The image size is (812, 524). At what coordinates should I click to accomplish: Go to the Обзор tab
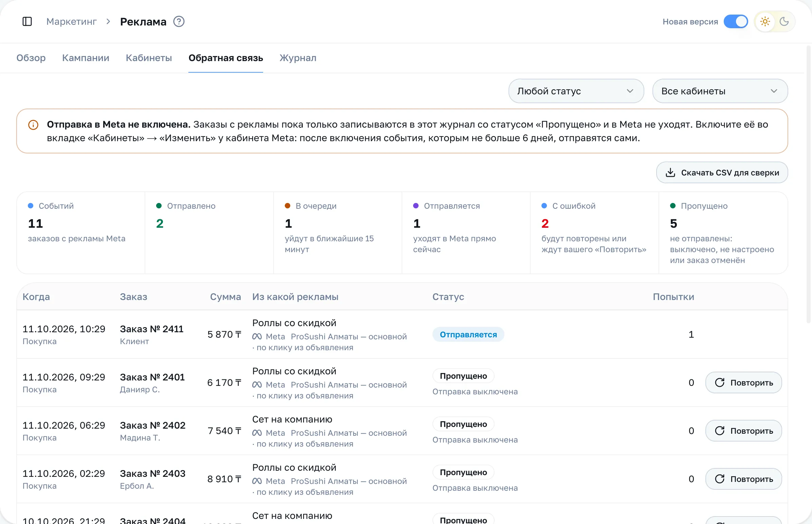coord(31,58)
